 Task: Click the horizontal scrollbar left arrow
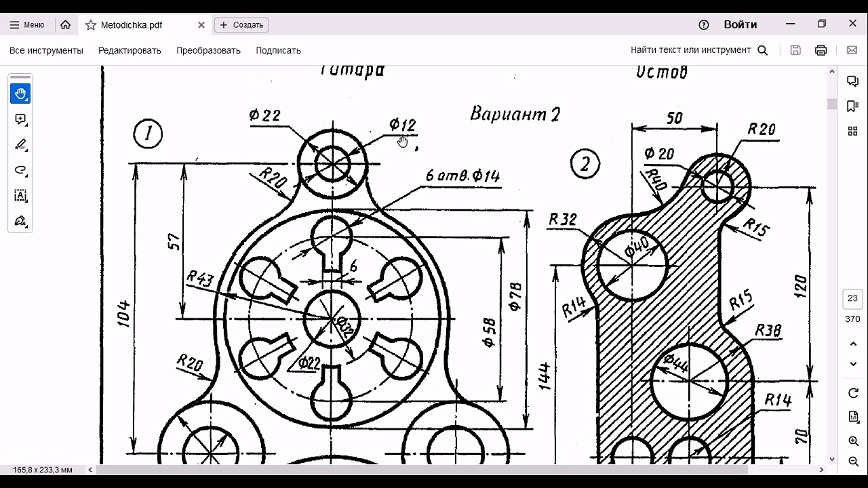click(x=91, y=469)
